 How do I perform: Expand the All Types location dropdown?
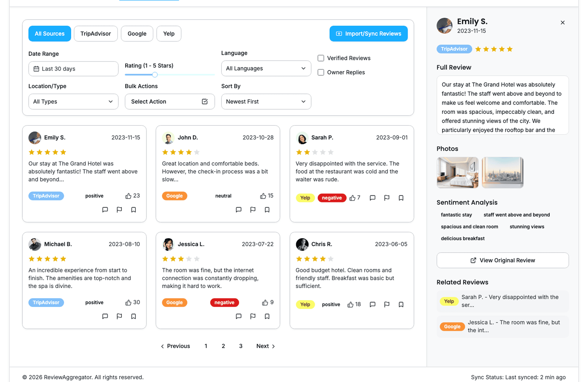[73, 102]
